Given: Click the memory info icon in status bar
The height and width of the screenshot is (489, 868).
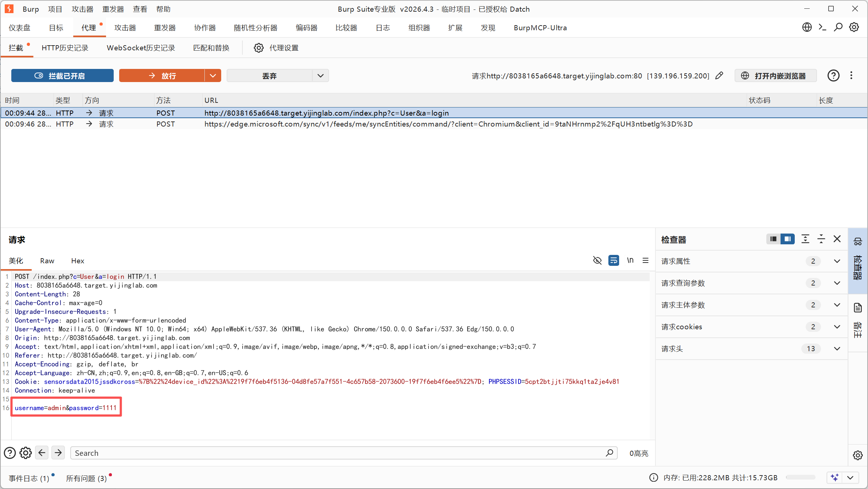Looking at the screenshot, I should [x=654, y=478].
